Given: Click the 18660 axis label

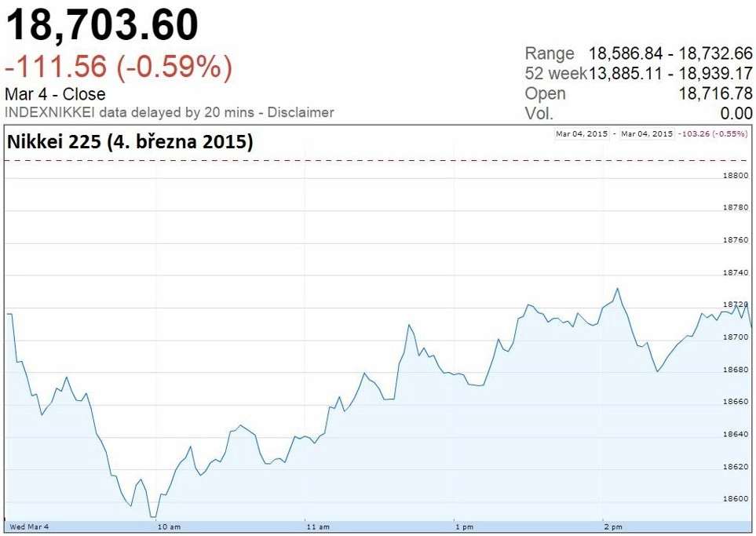Looking at the screenshot, I should (736, 402).
